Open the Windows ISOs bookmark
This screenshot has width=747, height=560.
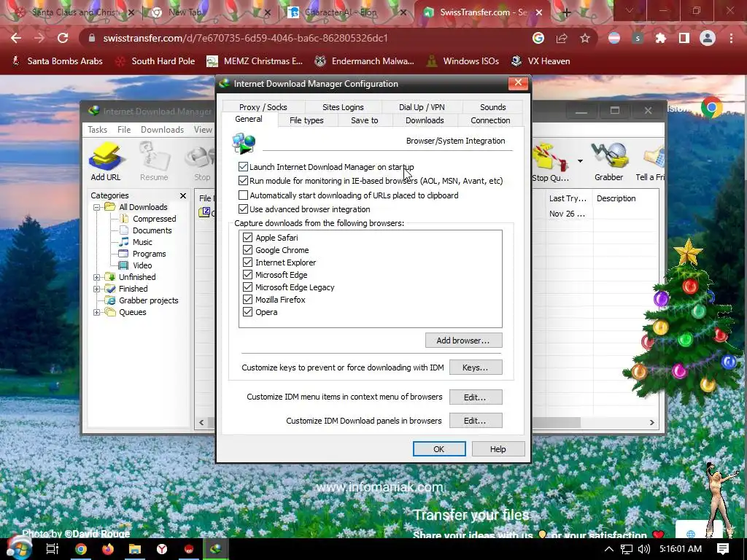[462, 61]
